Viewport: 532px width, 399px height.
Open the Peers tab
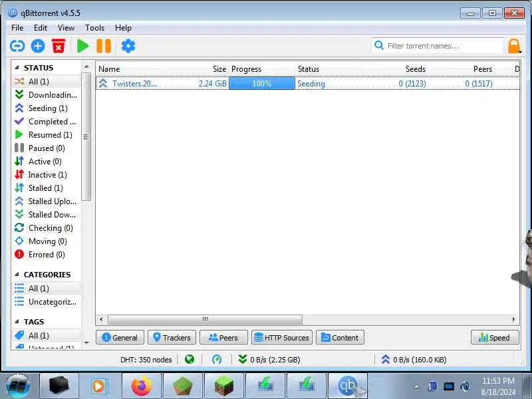tap(223, 338)
